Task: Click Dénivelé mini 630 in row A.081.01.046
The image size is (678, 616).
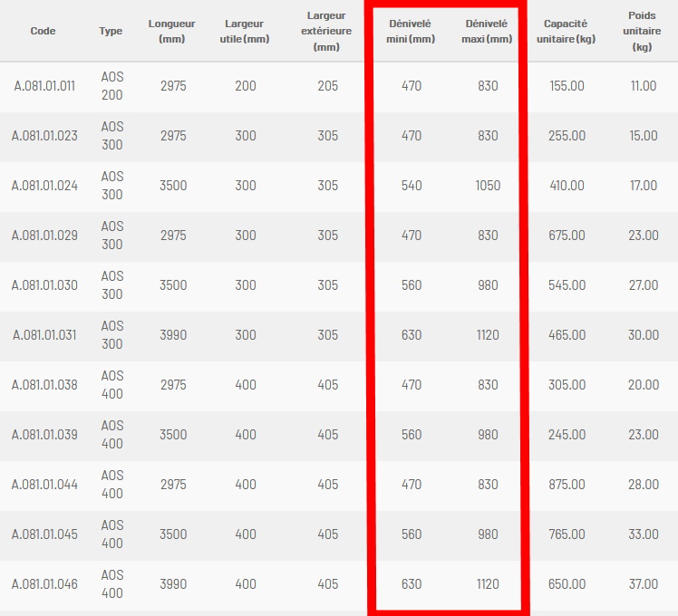Action: click(412, 584)
